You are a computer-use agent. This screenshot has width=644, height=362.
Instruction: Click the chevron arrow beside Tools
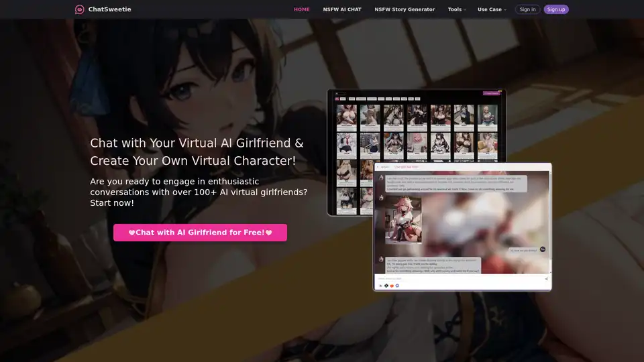pos(465,10)
